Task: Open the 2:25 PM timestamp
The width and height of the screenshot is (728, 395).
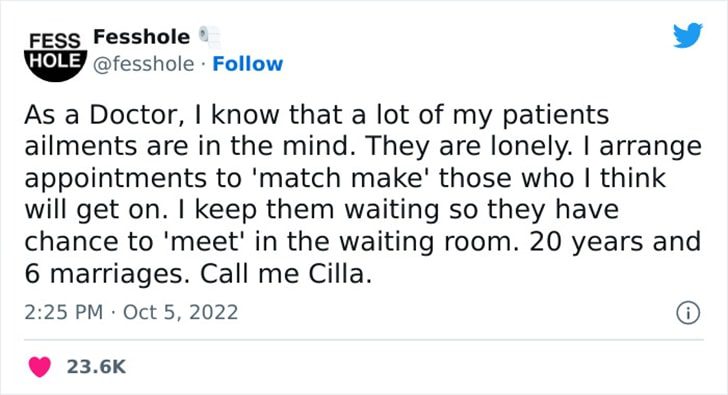Action: pyautogui.click(x=64, y=312)
